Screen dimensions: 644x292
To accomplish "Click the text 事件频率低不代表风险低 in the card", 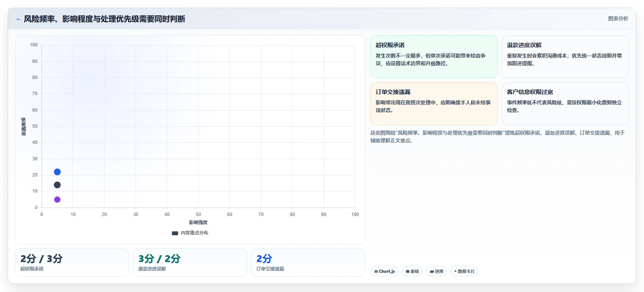I will [534, 102].
